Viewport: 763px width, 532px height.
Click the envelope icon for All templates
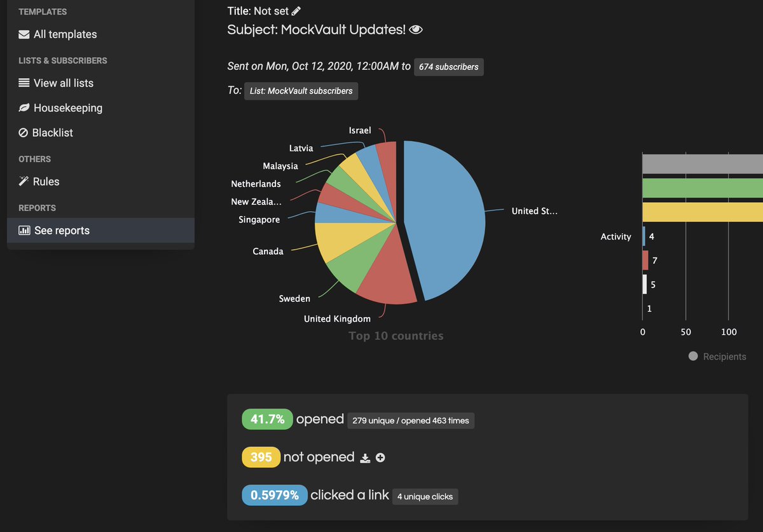[x=24, y=34]
